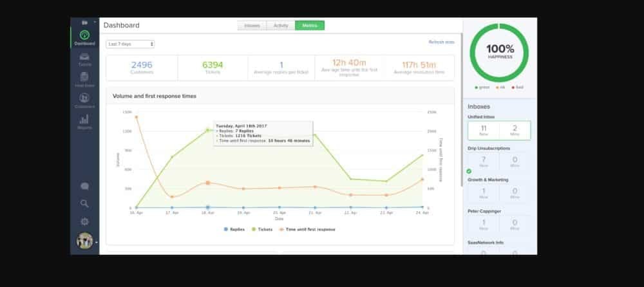The width and height of the screenshot is (644, 287).
Task: Click the chat bubble icon in sidebar
Action: click(x=84, y=186)
